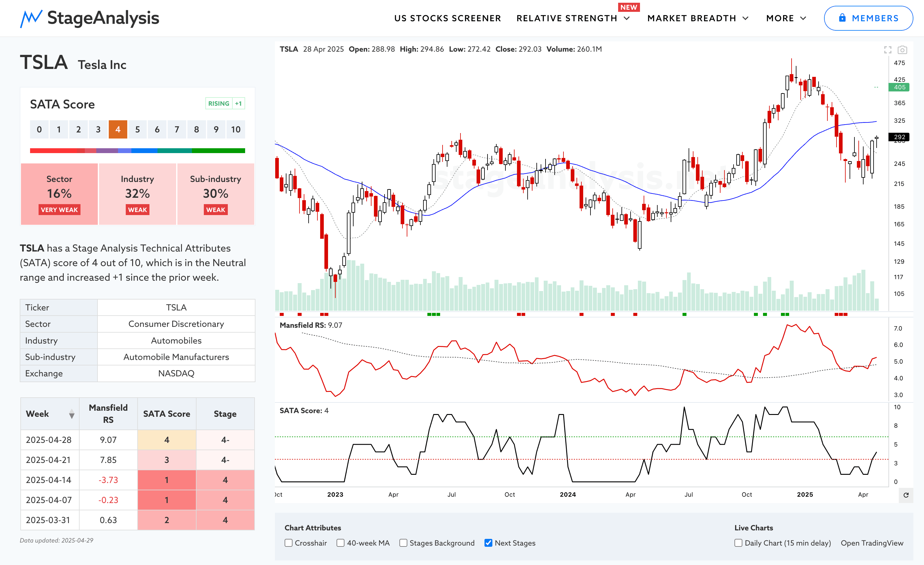The image size is (924, 565).
Task: Click the chart reset refresh icon
Action: [x=906, y=495]
